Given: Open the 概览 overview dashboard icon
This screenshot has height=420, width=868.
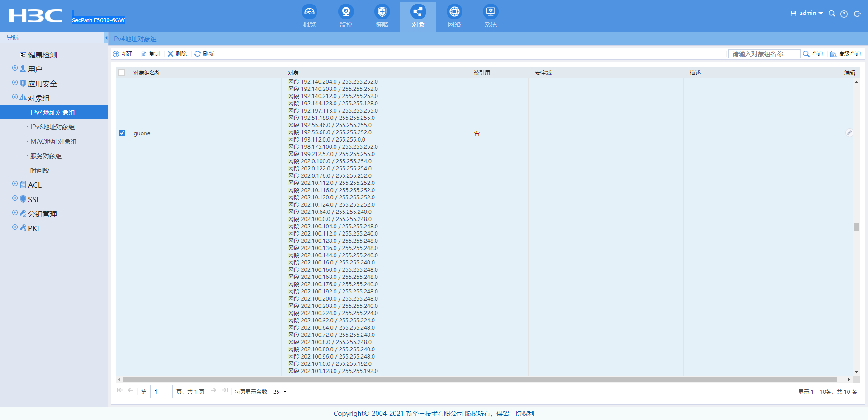Looking at the screenshot, I should [x=310, y=16].
